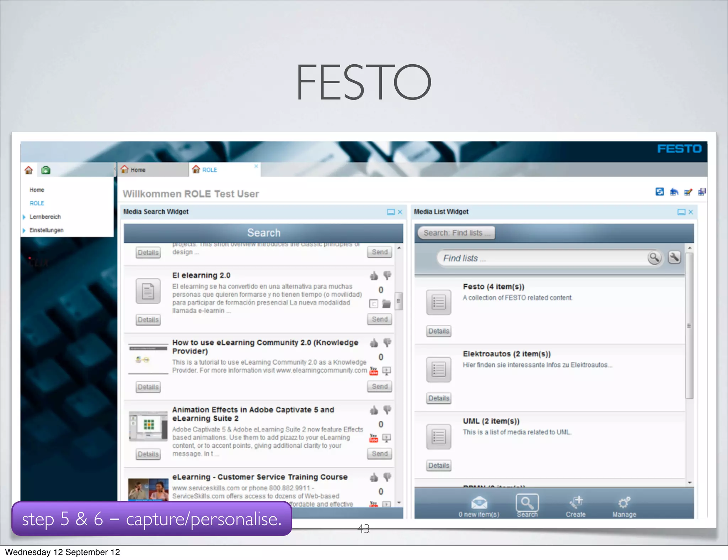This screenshot has height=560, width=728.
Task: Send How to use eLearning Community 2.0
Action: pyautogui.click(x=380, y=387)
